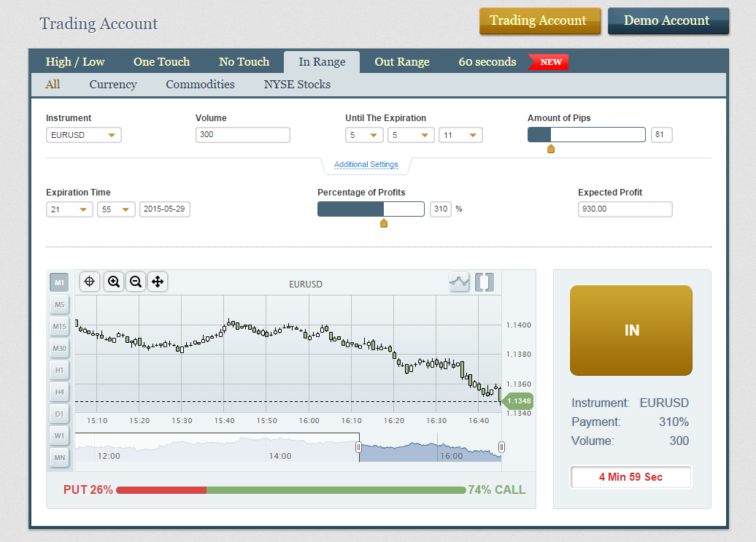Click the Amount of Pips slider handle

click(551, 149)
